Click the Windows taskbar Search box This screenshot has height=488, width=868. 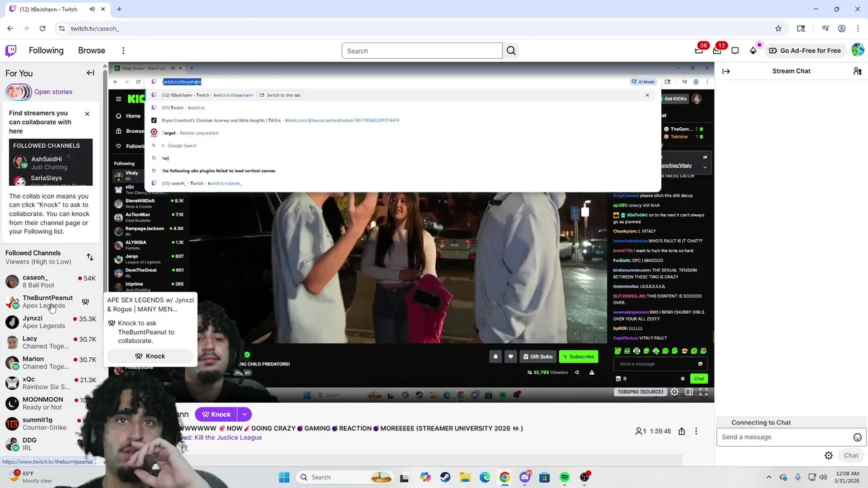(345, 477)
